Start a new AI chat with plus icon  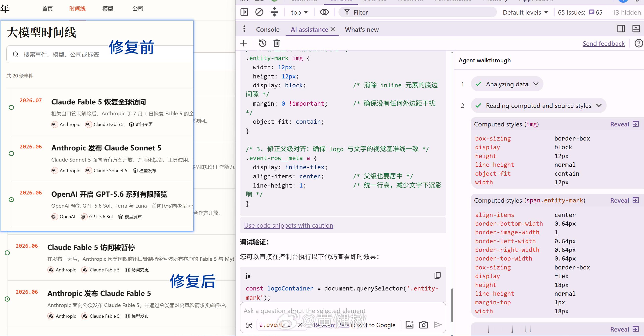point(243,43)
